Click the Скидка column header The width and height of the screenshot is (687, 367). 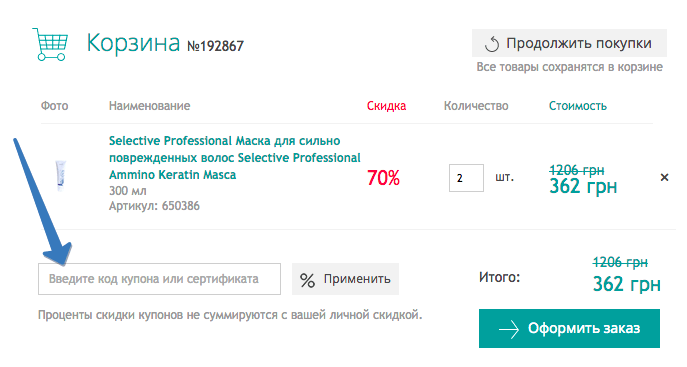coord(386,106)
